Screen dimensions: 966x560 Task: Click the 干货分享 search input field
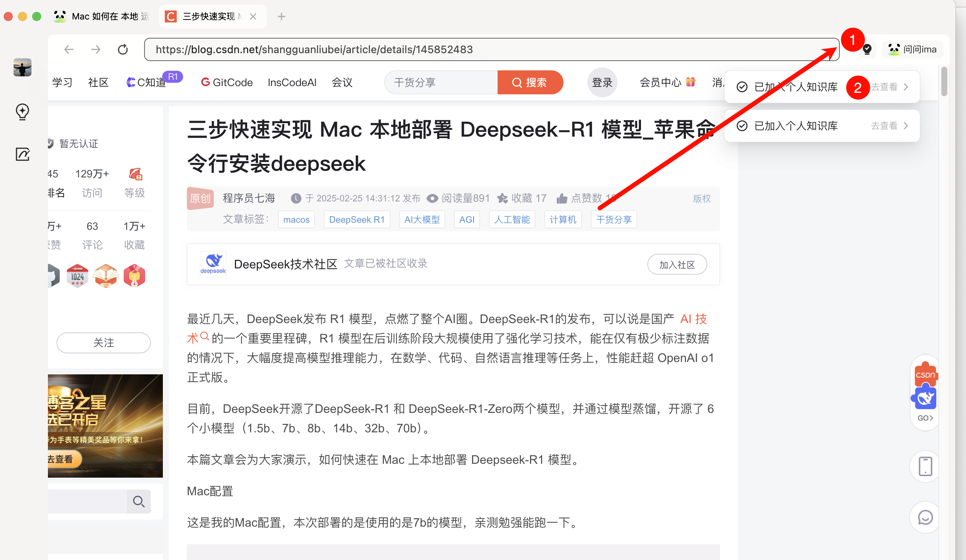[x=441, y=82]
